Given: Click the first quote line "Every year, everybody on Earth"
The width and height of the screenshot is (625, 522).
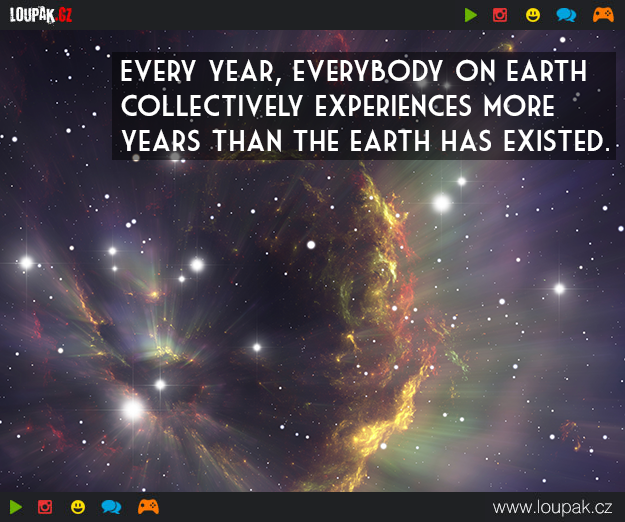Looking at the screenshot, I should [353, 73].
